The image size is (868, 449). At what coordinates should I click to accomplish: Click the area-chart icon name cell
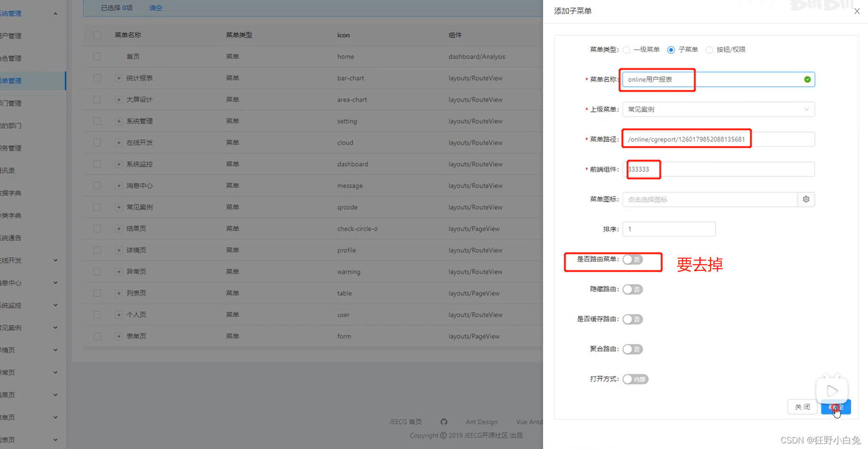[352, 100]
